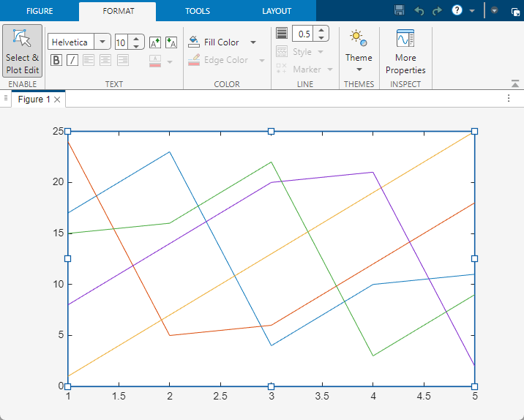Click the increase font size icon

pos(154,42)
